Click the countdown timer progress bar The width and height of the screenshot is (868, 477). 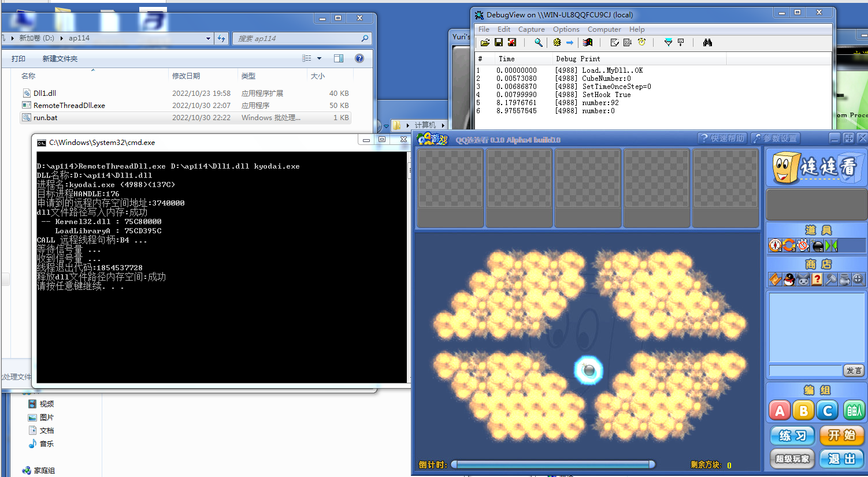(553, 464)
